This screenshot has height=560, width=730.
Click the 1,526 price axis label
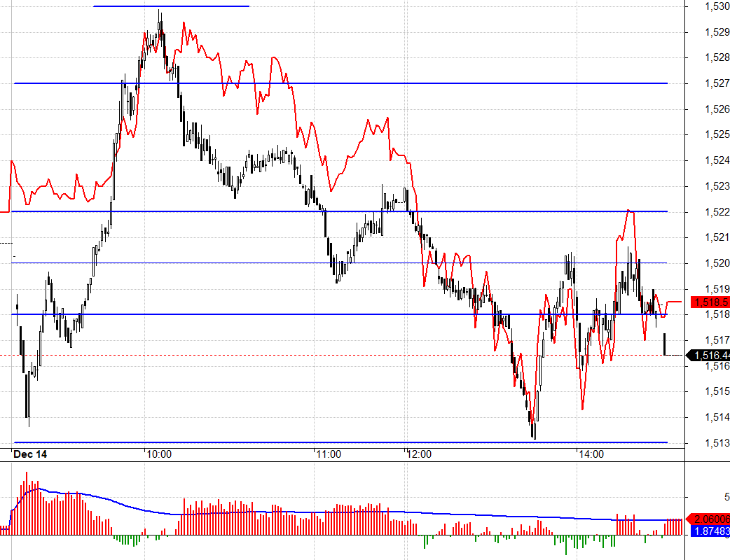(717, 108)
